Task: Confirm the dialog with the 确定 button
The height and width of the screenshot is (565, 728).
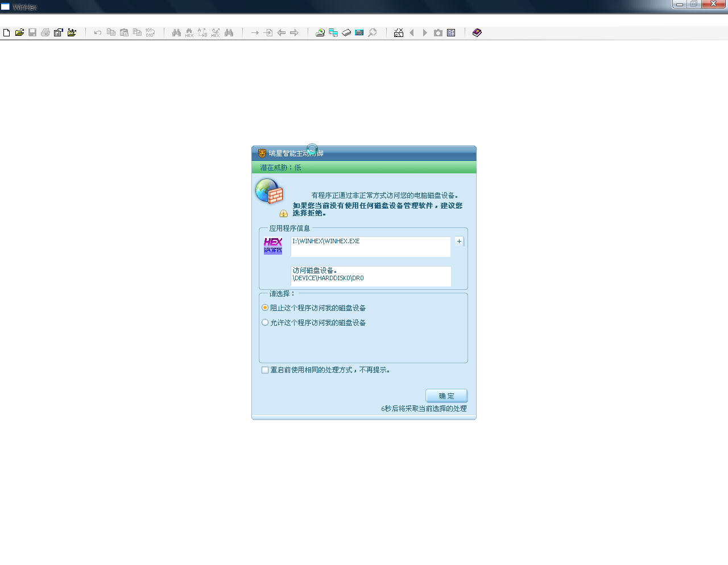Action: coord(446,396)
